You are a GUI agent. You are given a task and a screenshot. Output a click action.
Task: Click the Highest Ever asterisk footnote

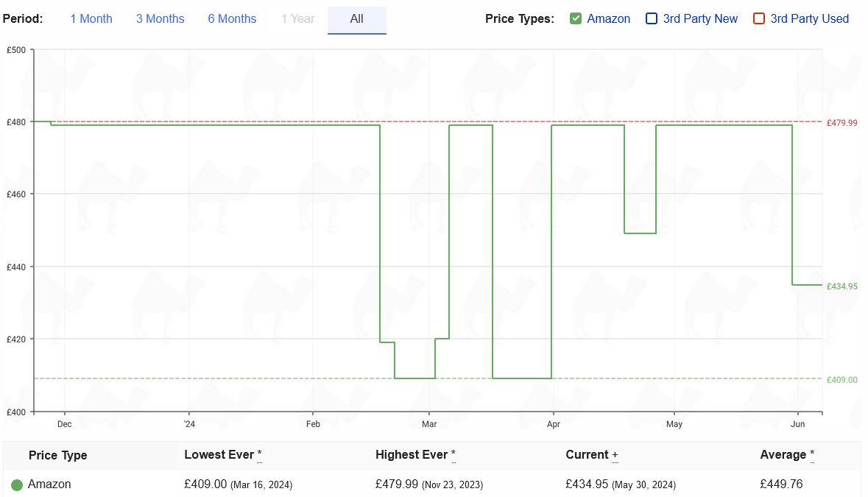(453, 455)
